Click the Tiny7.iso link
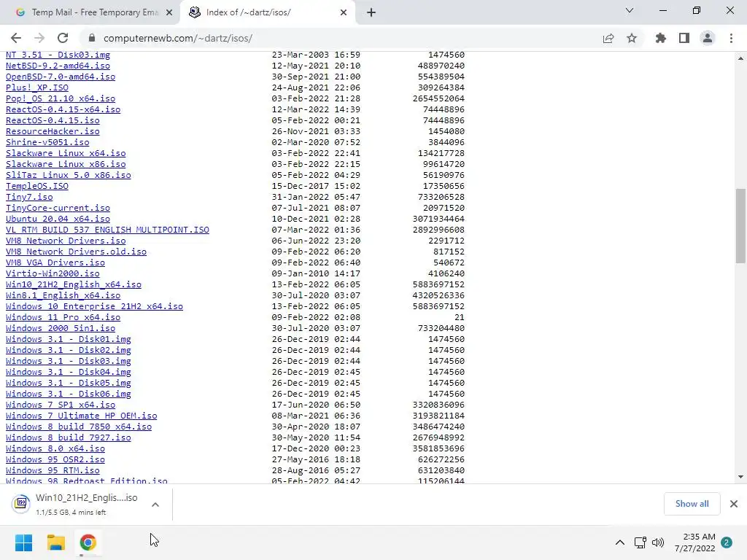This screenshot has height=560, width=747. tap(29, 197)
